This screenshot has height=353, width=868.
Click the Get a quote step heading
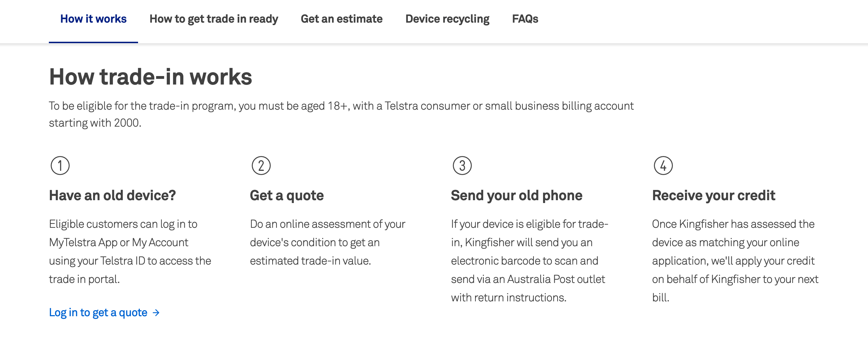pyautogui.click(x=287, y=196)
